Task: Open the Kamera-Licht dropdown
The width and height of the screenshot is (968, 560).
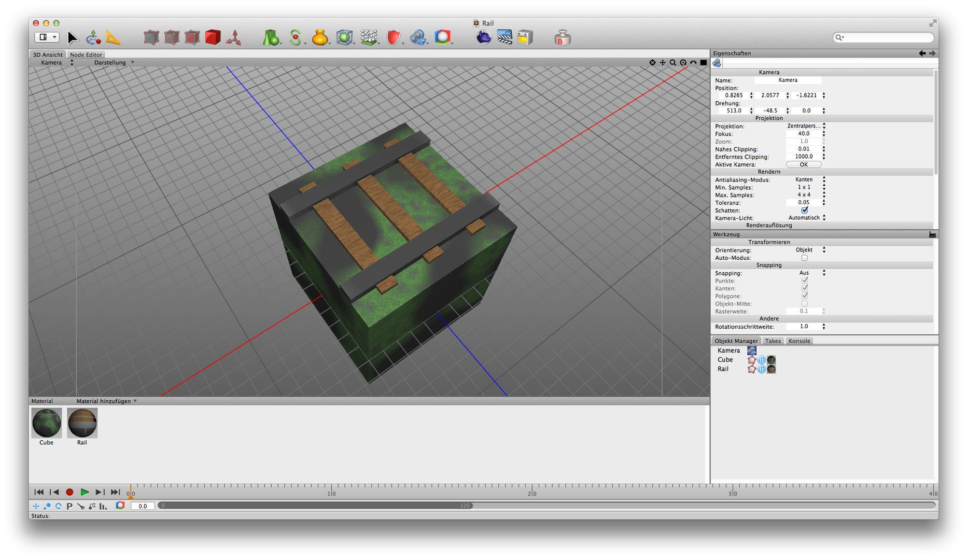Action: (806, 218)
